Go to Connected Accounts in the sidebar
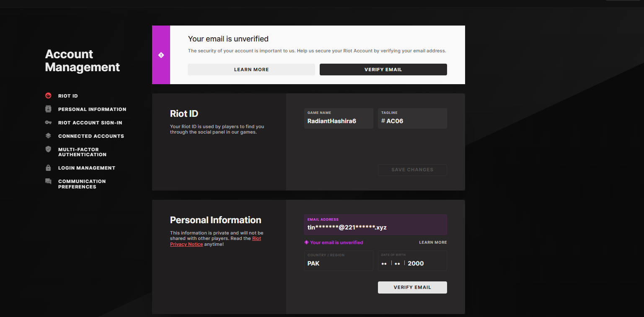The image size is (644, 317). pyautogui.click(x=91, y=136)
